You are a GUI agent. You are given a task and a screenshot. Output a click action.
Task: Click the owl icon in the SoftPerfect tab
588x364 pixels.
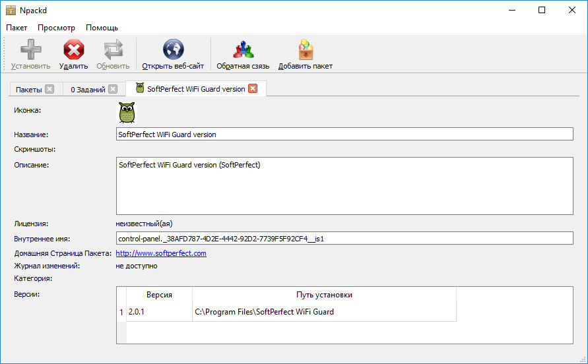pyautogui.click(x=140, y=88)
